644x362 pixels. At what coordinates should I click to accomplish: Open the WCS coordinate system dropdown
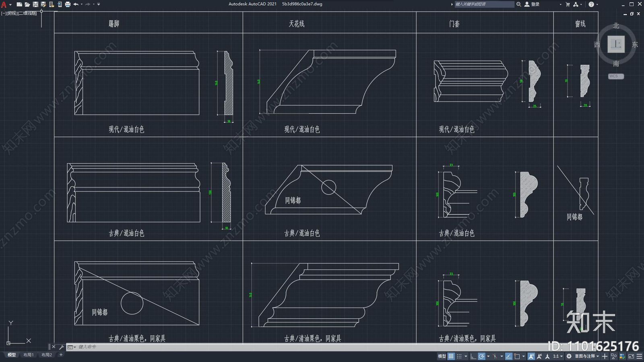coord(616,76)
